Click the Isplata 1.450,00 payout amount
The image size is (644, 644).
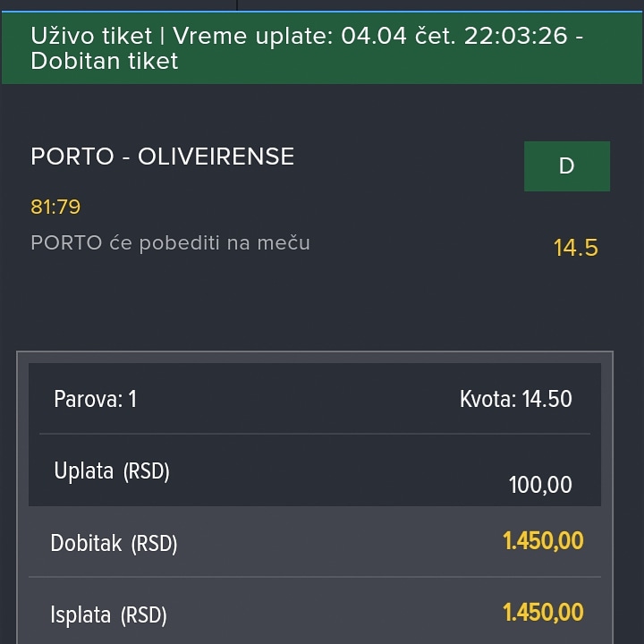543,613
